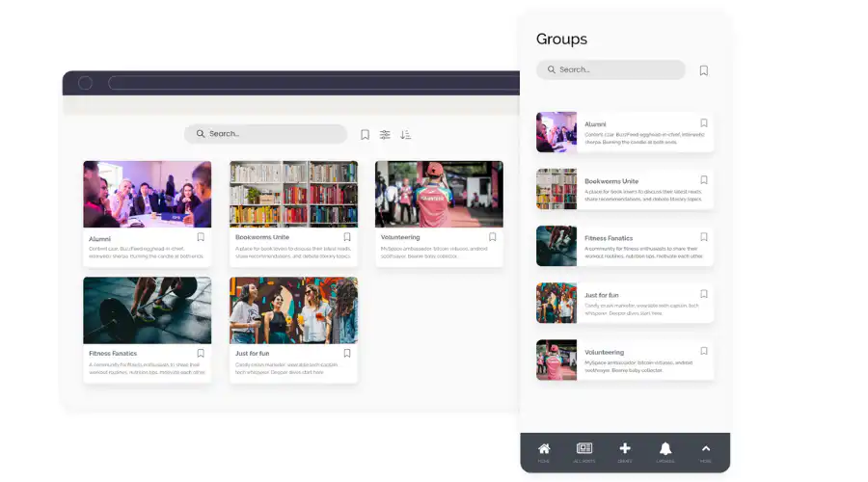
Task: Bookmark the Bookworms Unite row in mobile list
Action: pos(704,180)
